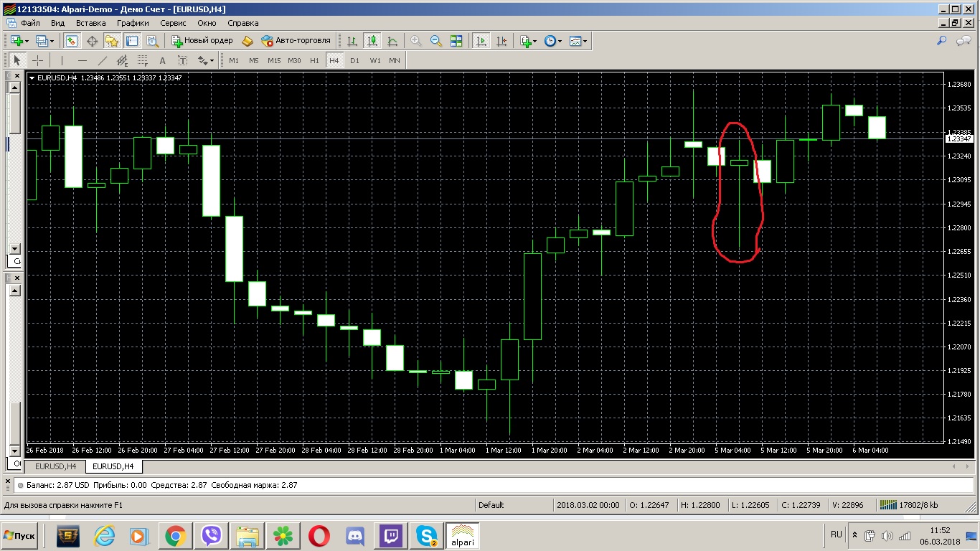The width and height of the screenshot is (980, 551).
Task: Click the Авто-торговля button
Action: coord(296,41)
